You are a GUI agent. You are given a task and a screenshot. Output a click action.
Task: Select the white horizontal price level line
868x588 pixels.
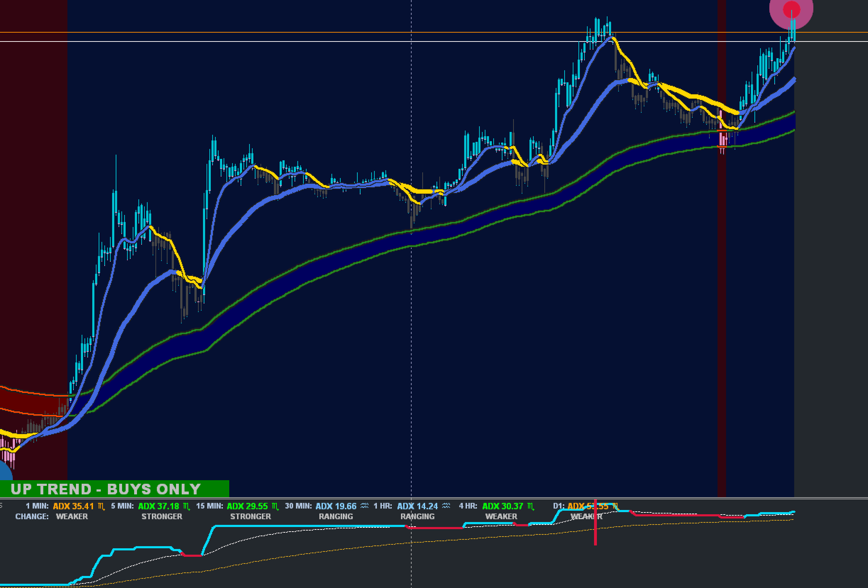434,41
